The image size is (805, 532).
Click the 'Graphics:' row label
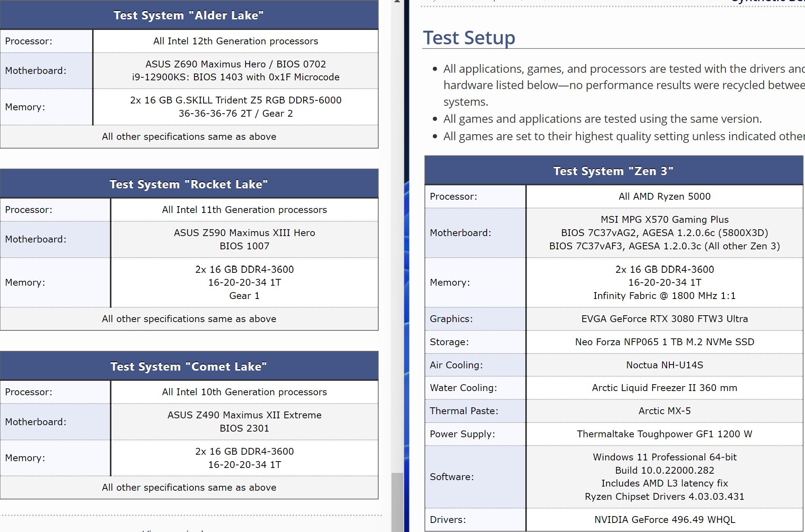pos(451,319)
